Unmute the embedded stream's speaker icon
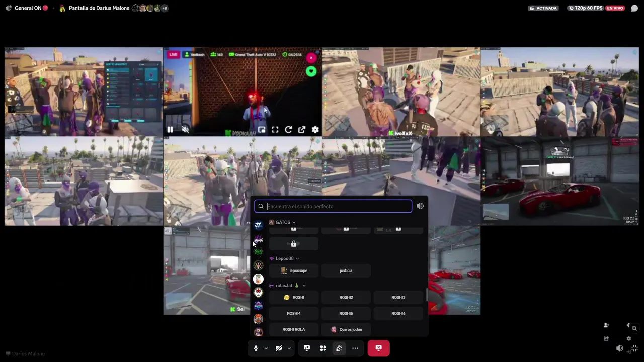Image resolution: width=644 pixels, height=362 pixels. 185,130
